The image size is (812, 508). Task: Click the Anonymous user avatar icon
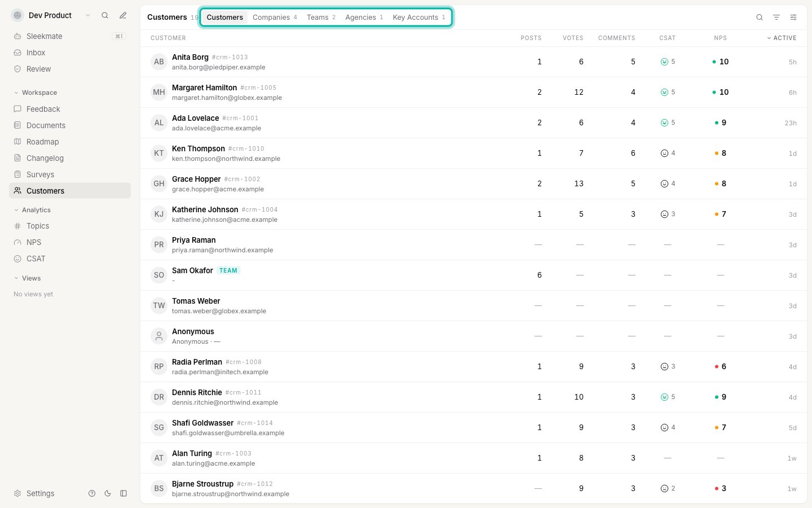point(159,336)
